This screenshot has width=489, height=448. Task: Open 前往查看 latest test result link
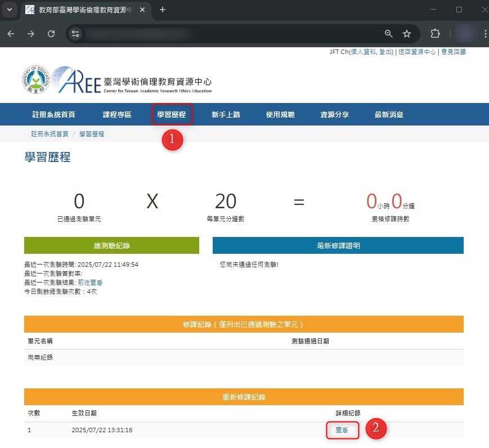(90, 283)
